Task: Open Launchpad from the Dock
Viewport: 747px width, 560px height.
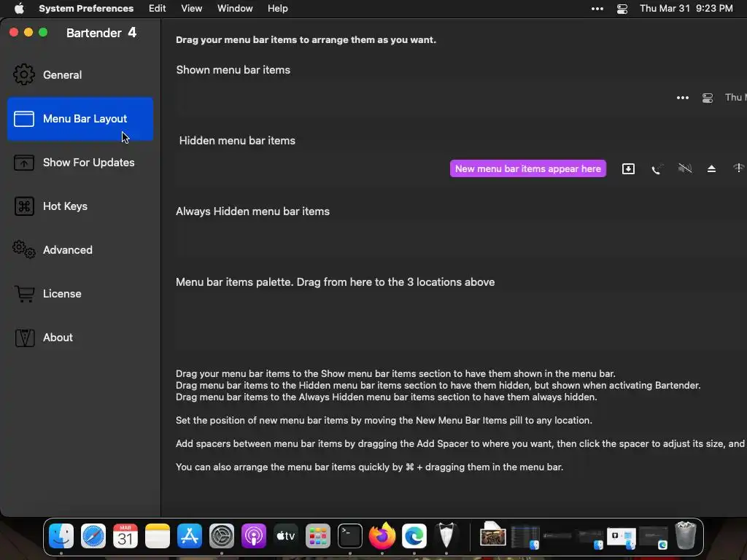Action: (318, 536)
